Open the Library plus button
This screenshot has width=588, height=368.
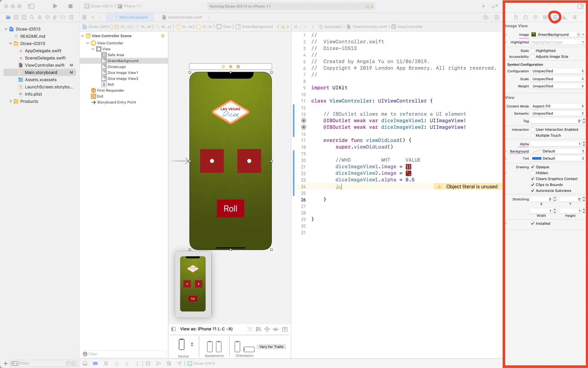pos(483,6)
